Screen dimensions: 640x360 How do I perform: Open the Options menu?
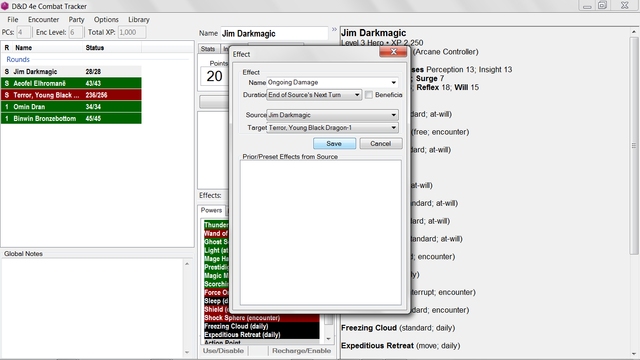[x=106, y=20]
